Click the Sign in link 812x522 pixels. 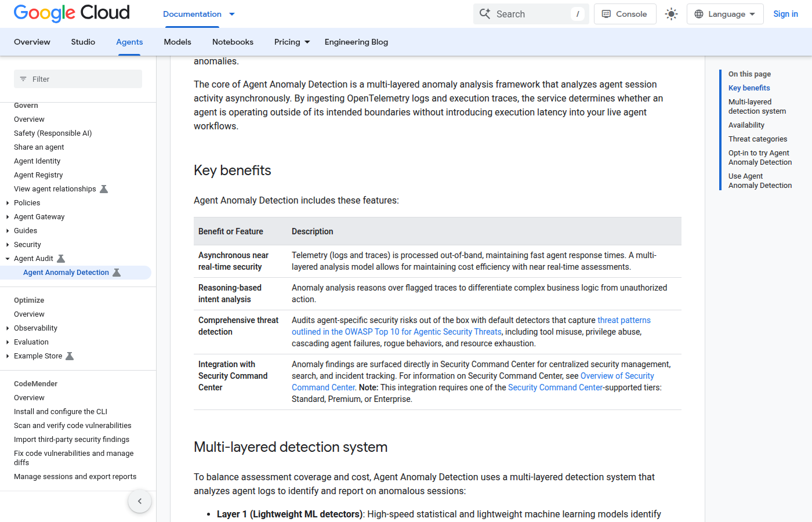tap(785, 14)
